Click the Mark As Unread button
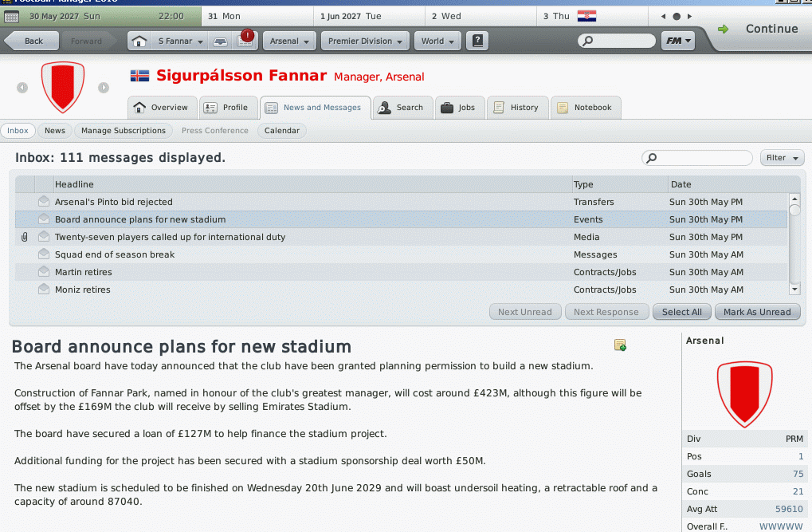The width and height of the screenshot is (812, 532). (x=757, y=312)
